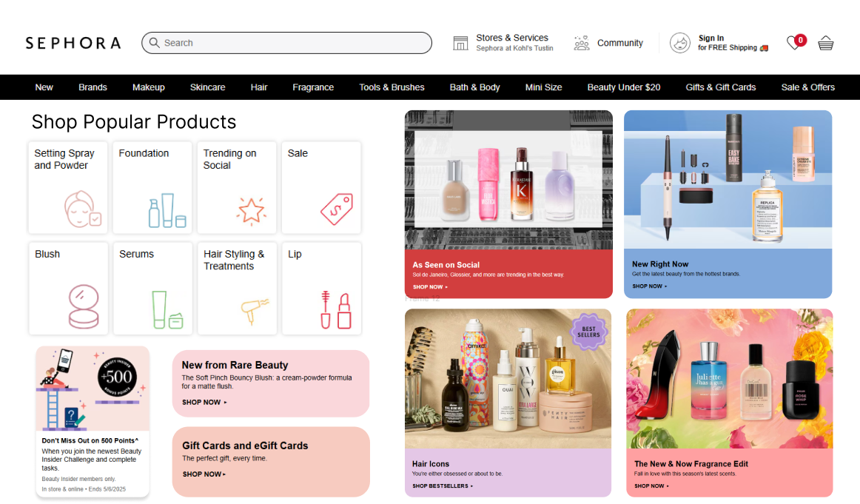
Task: Click Shop Bestsellers under Hair Icons
Action: point(443,486)
